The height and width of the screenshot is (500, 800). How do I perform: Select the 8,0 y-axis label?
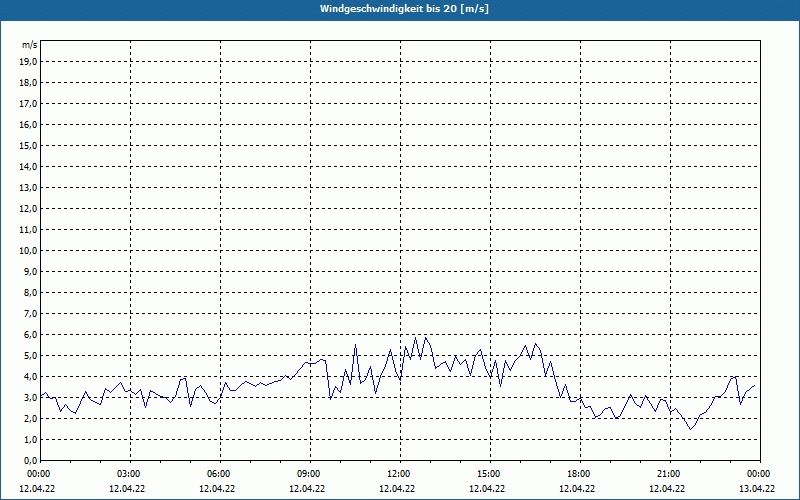coord(30,292)
